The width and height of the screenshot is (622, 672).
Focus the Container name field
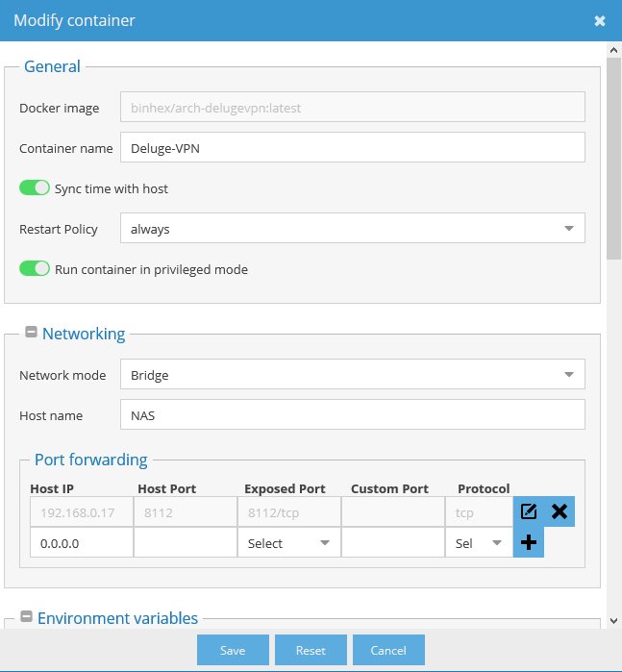point(353,147)
